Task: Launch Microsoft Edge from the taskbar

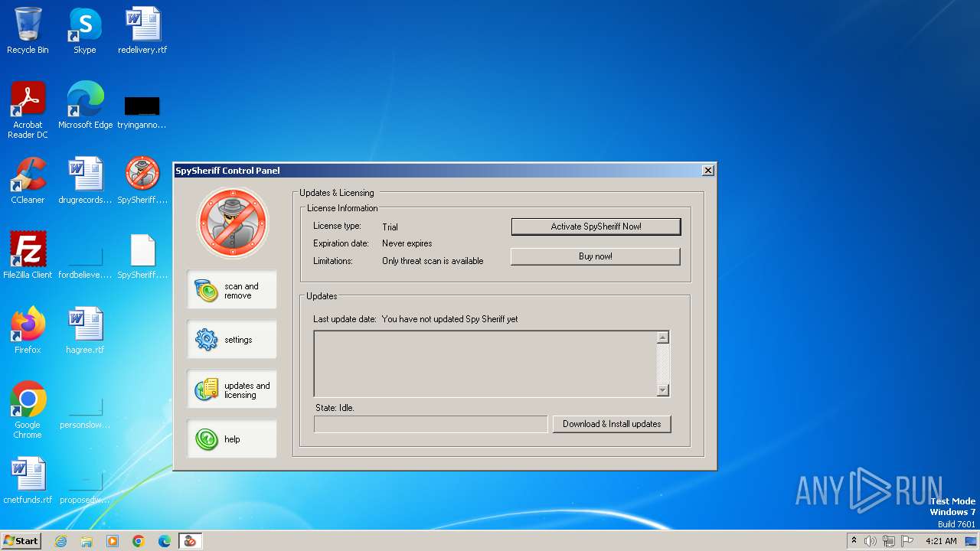Action: (165, 541)
